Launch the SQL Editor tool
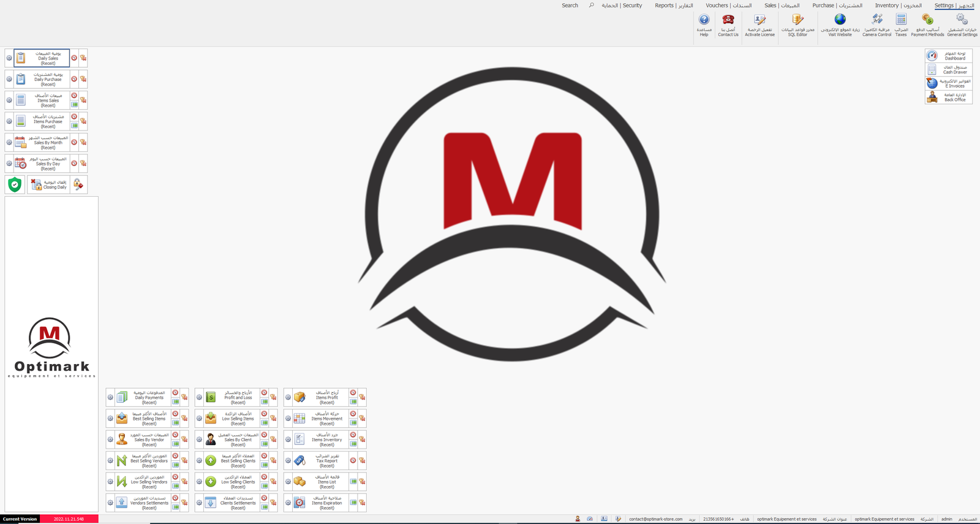 pos(797,25)
